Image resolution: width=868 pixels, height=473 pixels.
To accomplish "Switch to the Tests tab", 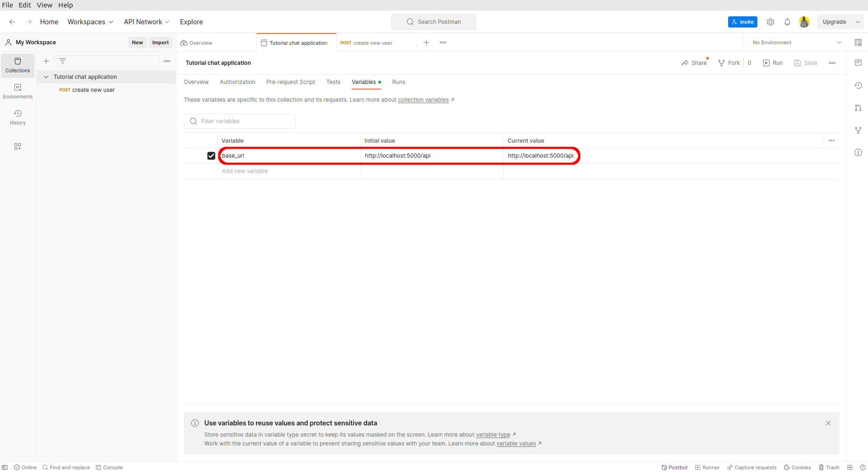I will point(333,82).
